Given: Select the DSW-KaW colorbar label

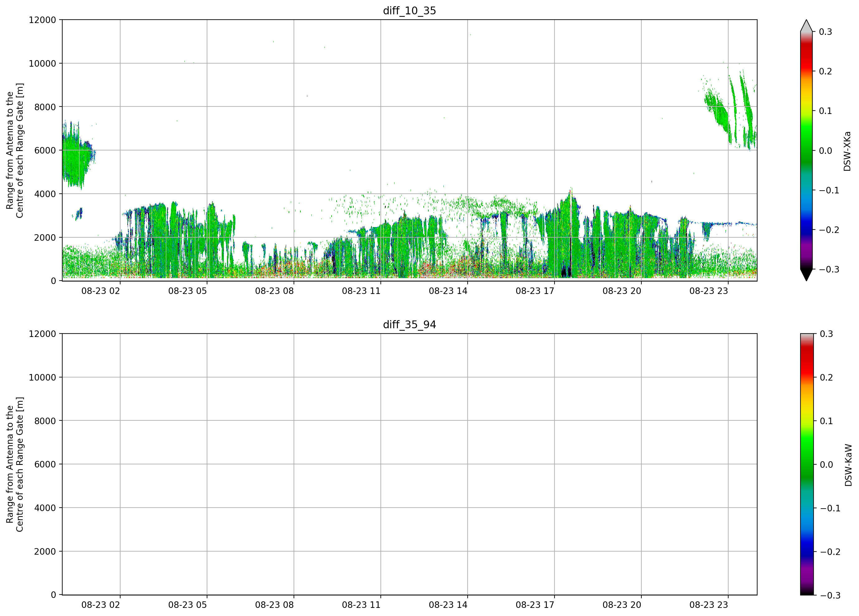Looking at the screenshot, I should click(x=848, y=465).
